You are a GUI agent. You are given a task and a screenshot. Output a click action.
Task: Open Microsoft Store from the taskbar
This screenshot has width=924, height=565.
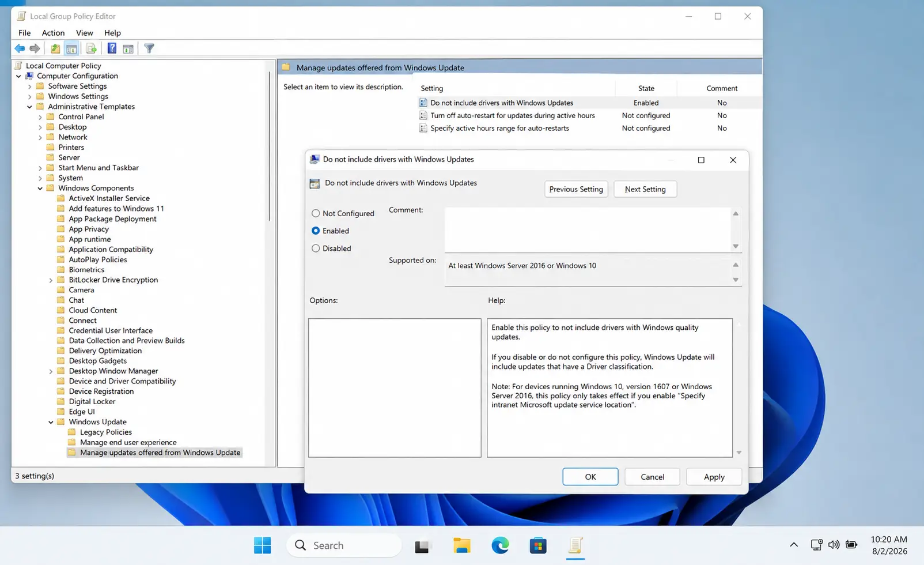538,545
